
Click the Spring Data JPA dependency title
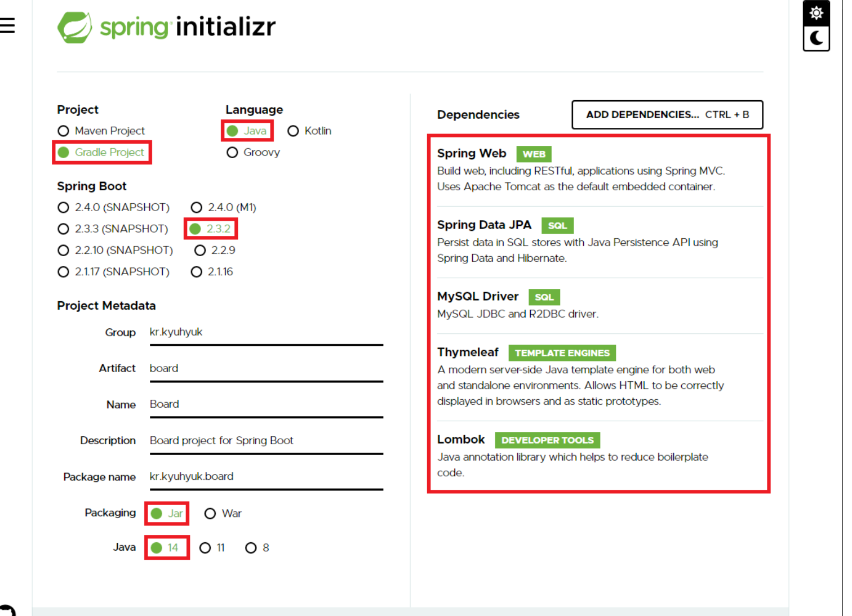point(484,225)
